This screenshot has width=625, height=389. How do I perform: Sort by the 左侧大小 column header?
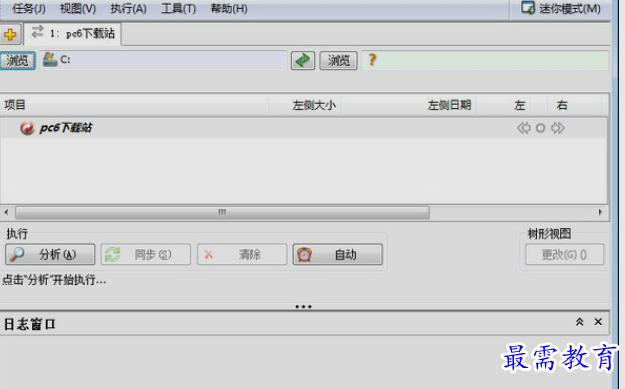[x=305, y=105]
